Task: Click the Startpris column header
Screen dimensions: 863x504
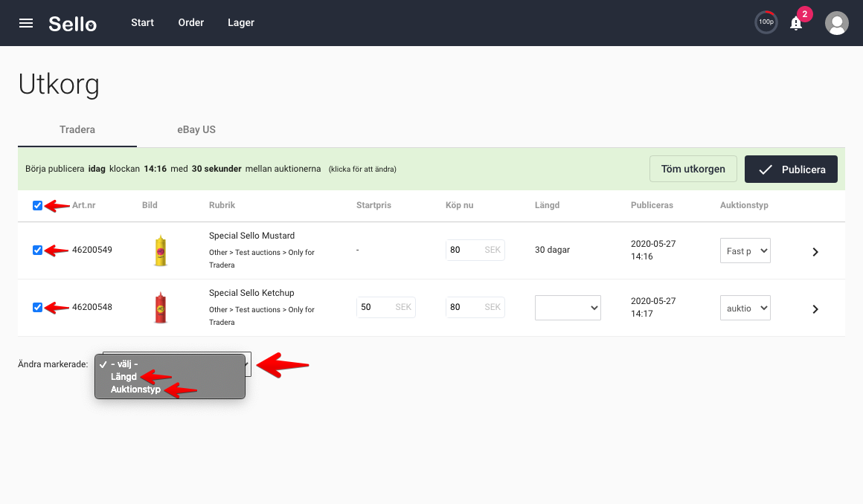Action: click(x=373, y=205)
